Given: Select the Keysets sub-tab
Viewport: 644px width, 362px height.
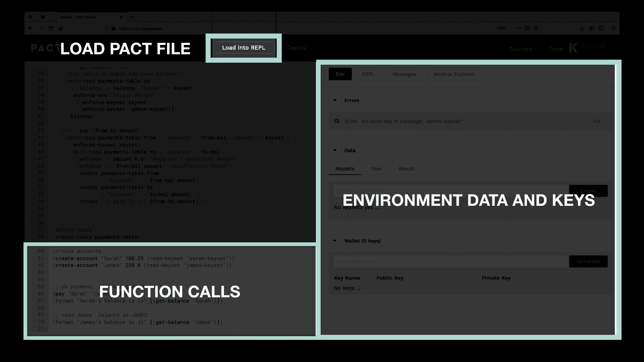Looking at the screenshot, I should point(345,169).
